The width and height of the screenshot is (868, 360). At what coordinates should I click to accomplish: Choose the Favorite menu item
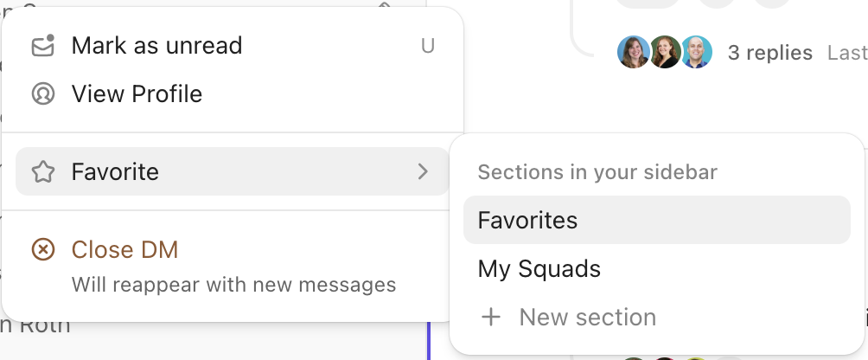coord(115,171)
